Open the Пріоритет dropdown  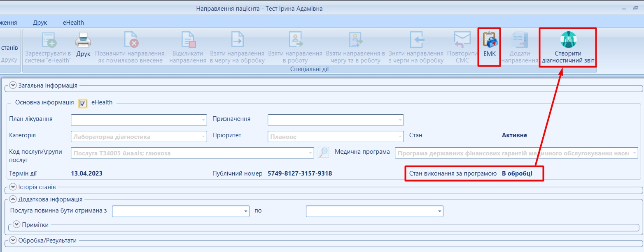click(x=400, y=136)
